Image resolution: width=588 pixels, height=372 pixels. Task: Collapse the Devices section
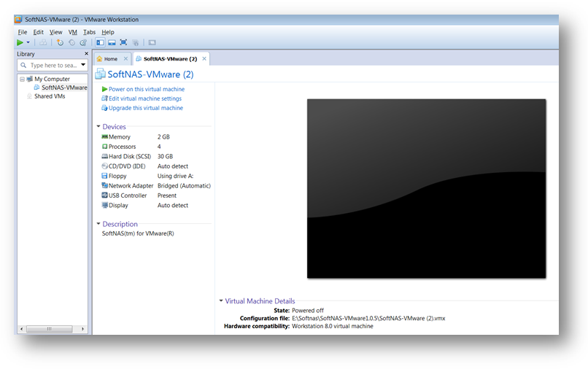coord(98,126)
